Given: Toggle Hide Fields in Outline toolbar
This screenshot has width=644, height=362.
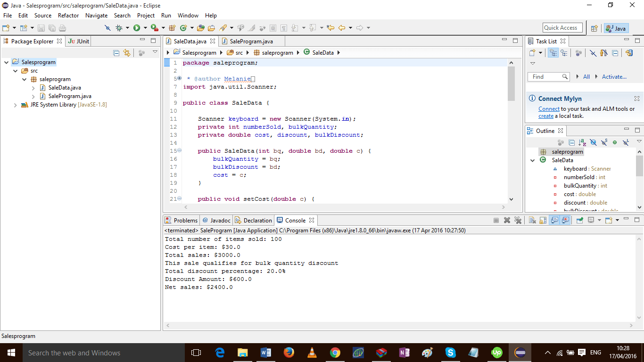Looking at the screenshot, I should tap(593, 142).
